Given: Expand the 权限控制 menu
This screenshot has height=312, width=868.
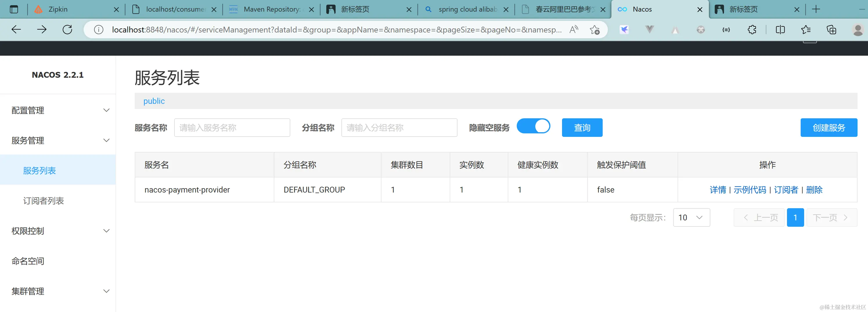Looking at the screenshot, I should (x=58, y=231).
